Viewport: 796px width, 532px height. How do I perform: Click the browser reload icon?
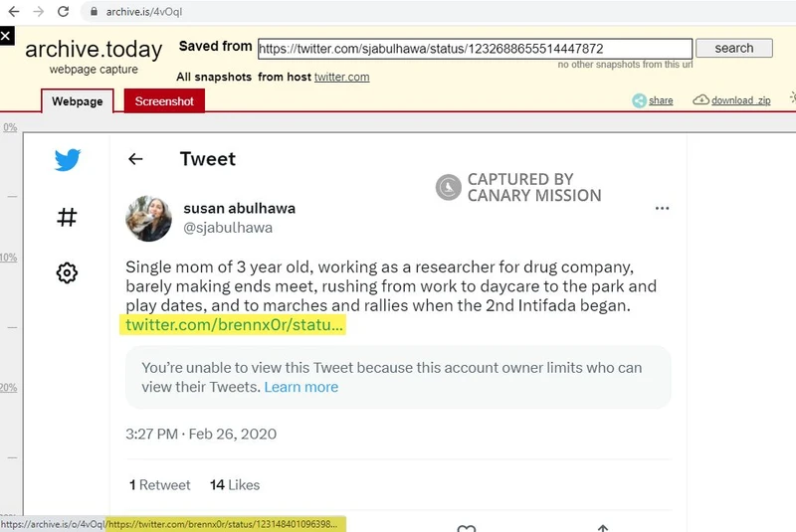[x=64, y=12]
